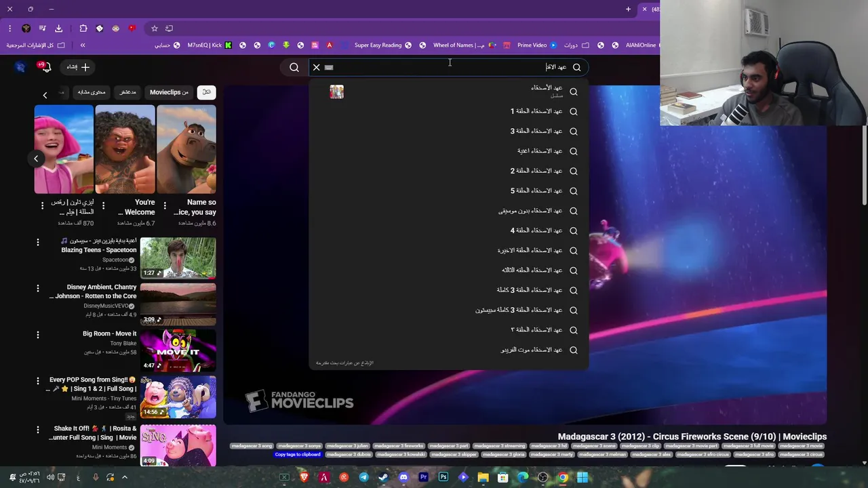Open the YouTube account avatar menu
This screenshot has height=488, width=868.
coord(20,67)
